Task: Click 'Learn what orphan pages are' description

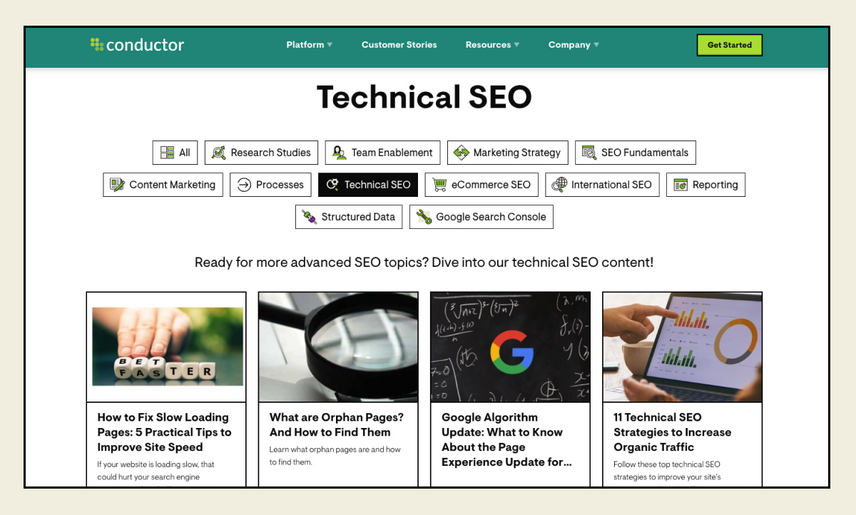Action: [x=335, y=455]
